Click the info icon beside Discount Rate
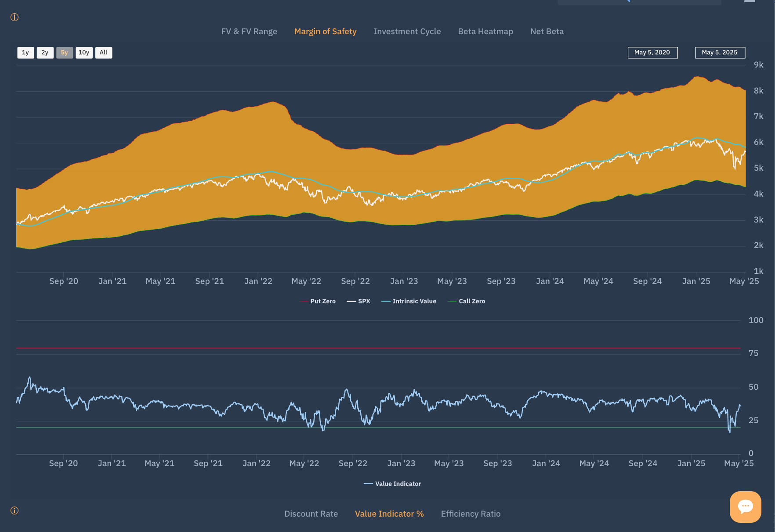775x532 pixels. coord(14,510)
